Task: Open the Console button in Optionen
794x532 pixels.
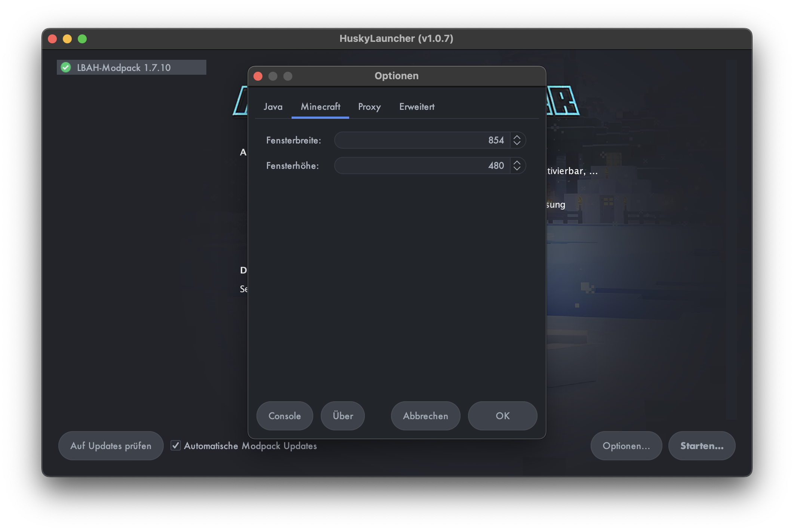Action: (x=284, y=416)
